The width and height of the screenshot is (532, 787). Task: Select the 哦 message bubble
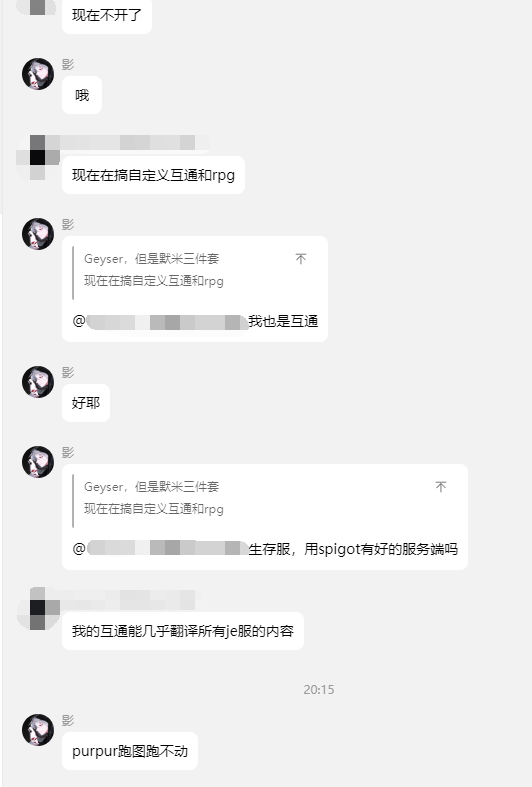(82, 95)
